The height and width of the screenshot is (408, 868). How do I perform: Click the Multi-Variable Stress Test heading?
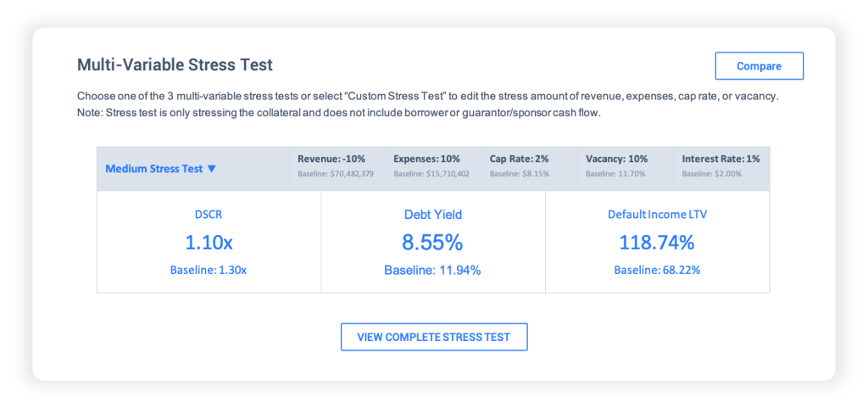175,64
